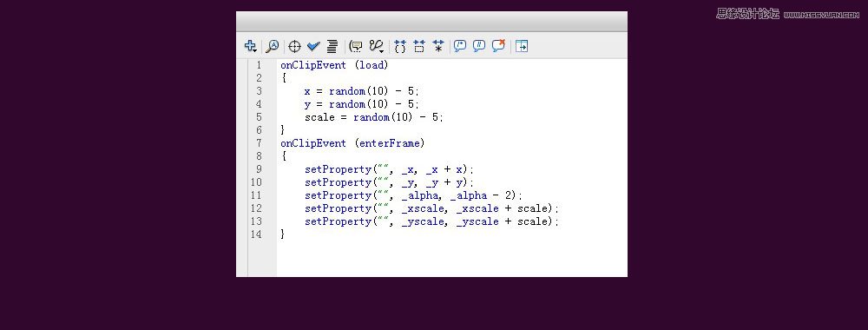
Task: Toggle the Show/Hide toolbox button
Action: click(x=522, y=46)
